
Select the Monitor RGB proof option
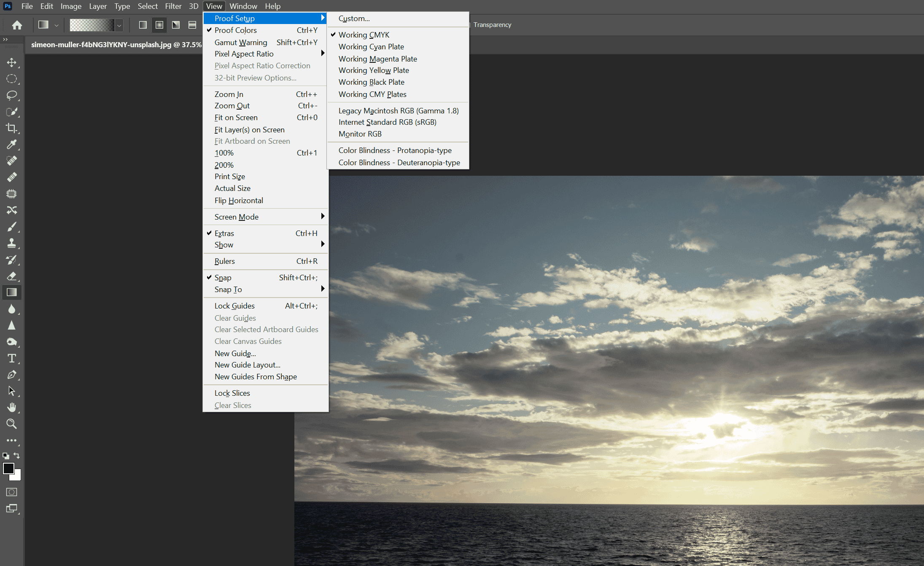(x=359, y=134)
